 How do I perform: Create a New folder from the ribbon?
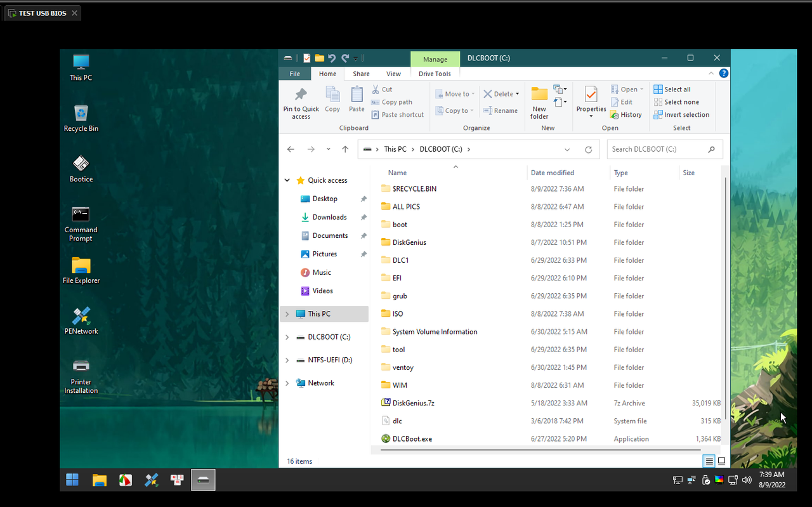pyautogui.click(x=539, y=102)
